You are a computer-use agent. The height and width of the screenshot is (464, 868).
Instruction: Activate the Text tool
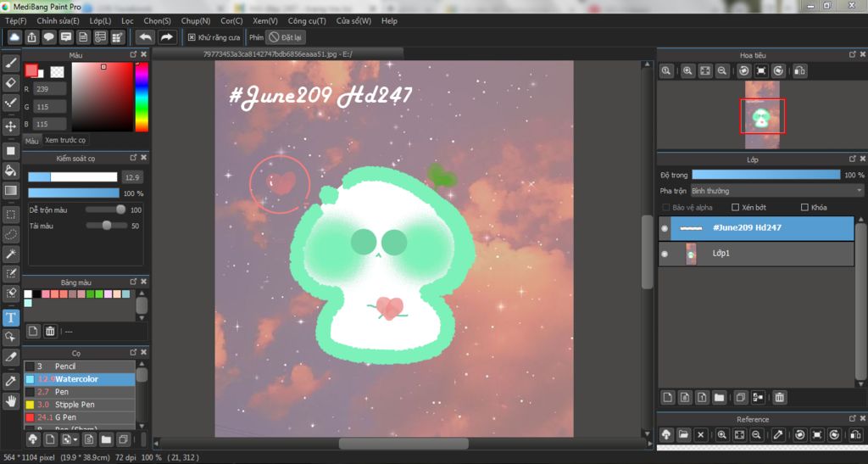tap(10, 318)
